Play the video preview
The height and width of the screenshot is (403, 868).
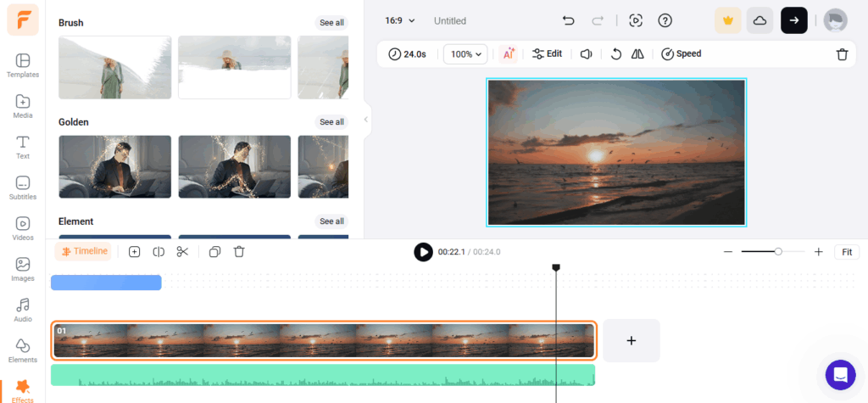tap(424, 252)
